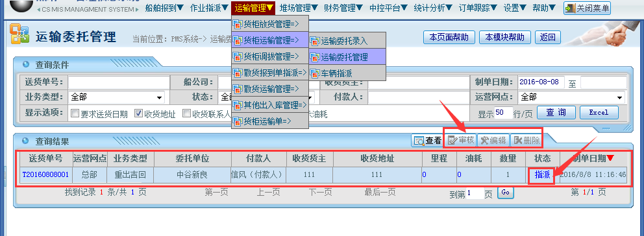This screenshot has height=236, width=644.
Task: Click the 编辑 wrench icon
Action: [x=485, y=141]
